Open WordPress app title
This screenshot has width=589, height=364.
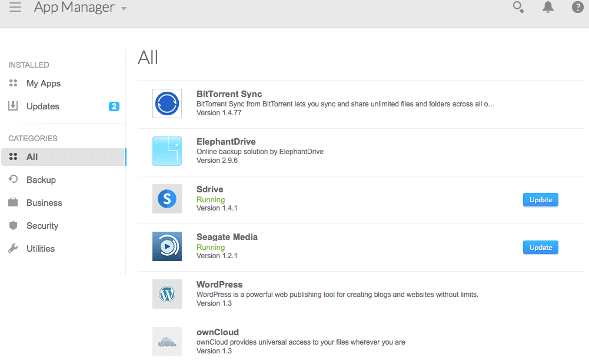click(x=219, y=285)
